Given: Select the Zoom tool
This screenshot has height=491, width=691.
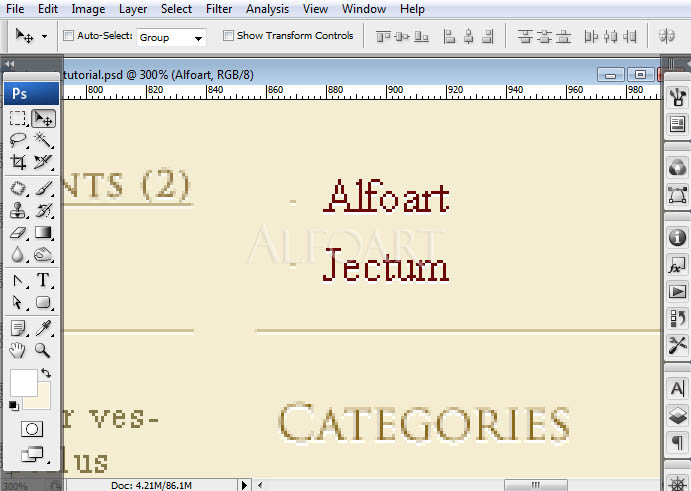Looking at the screenshot, I should pyautogui.click(x=43, y=350).
